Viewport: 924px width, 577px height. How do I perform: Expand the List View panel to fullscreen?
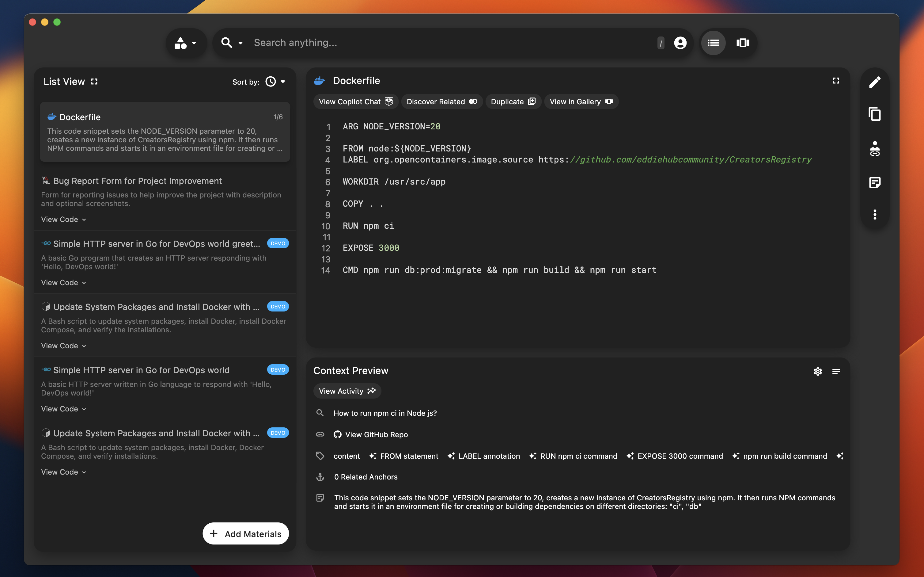click(x=95, y=81)
